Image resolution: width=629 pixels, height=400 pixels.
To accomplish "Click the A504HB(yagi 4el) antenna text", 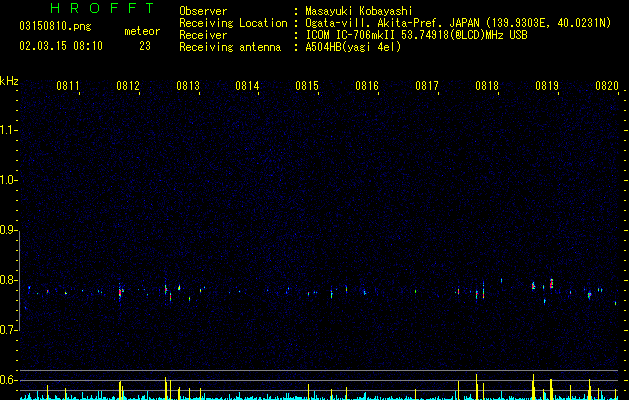I will click(x=353, y=47).
